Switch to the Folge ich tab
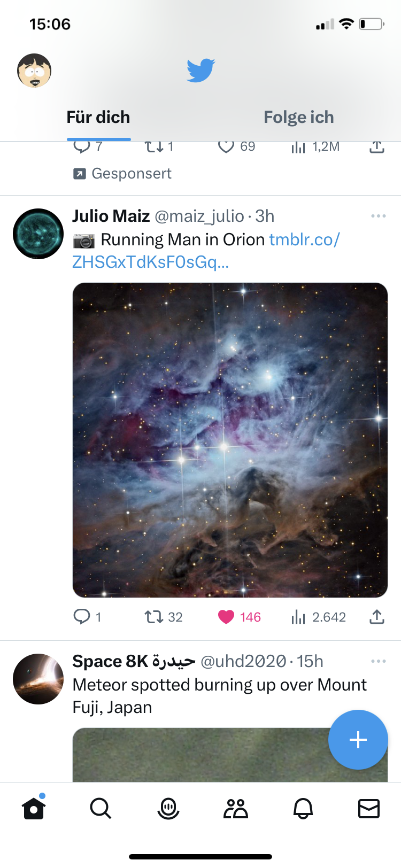This screenshot has width=401, height=868. click(x=299, y=117)
